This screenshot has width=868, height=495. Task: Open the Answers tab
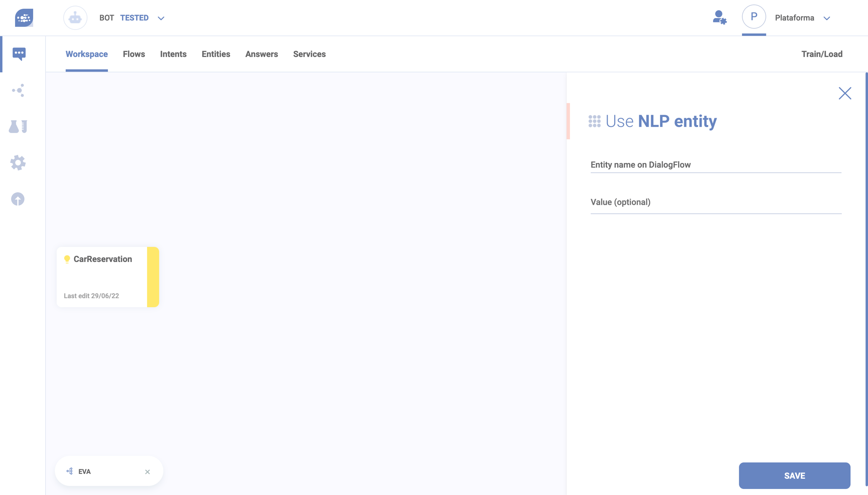tap(261, 54)
